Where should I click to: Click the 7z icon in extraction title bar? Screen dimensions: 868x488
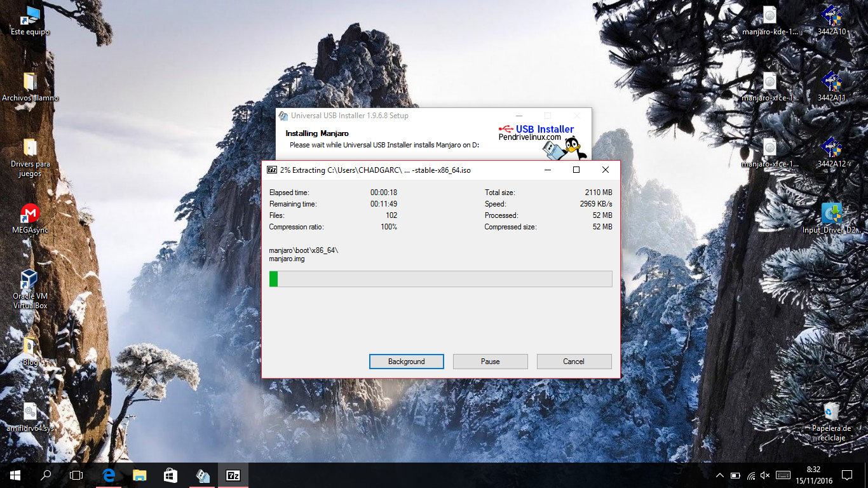click(x=272, y=170)
